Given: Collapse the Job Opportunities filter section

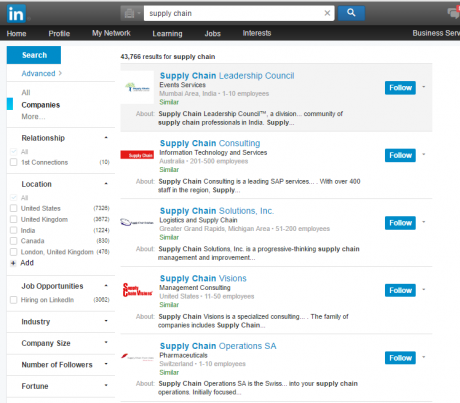Looking at the screenshot, I should click(x=106, y=286).
